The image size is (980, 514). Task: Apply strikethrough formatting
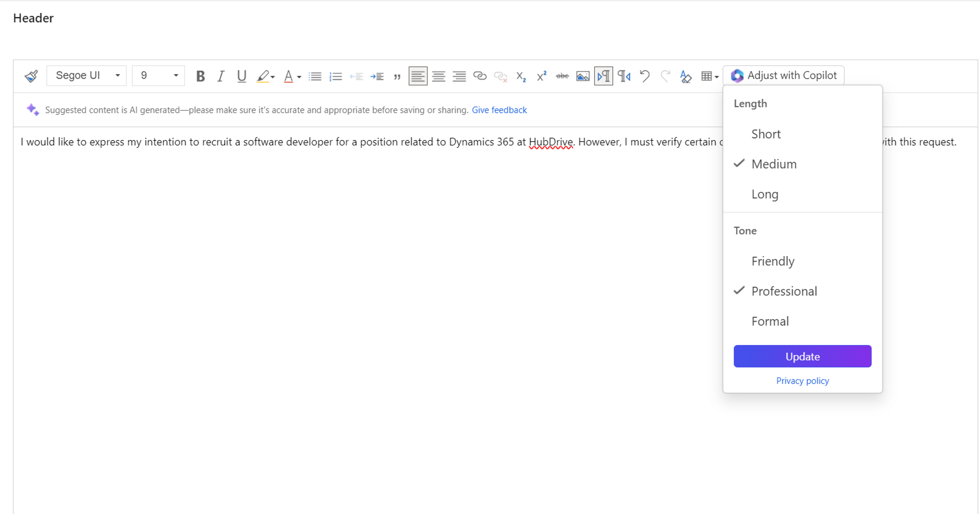pos(562,76)
